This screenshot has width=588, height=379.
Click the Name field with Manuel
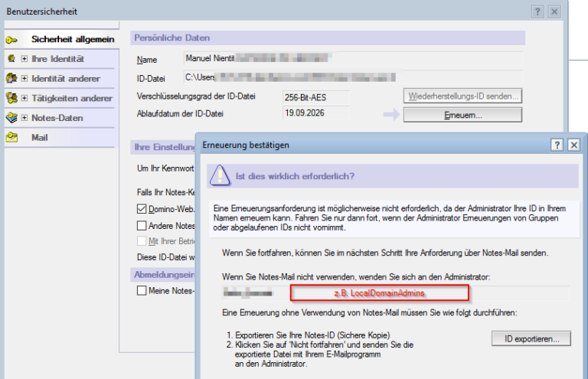pos(352,58)
